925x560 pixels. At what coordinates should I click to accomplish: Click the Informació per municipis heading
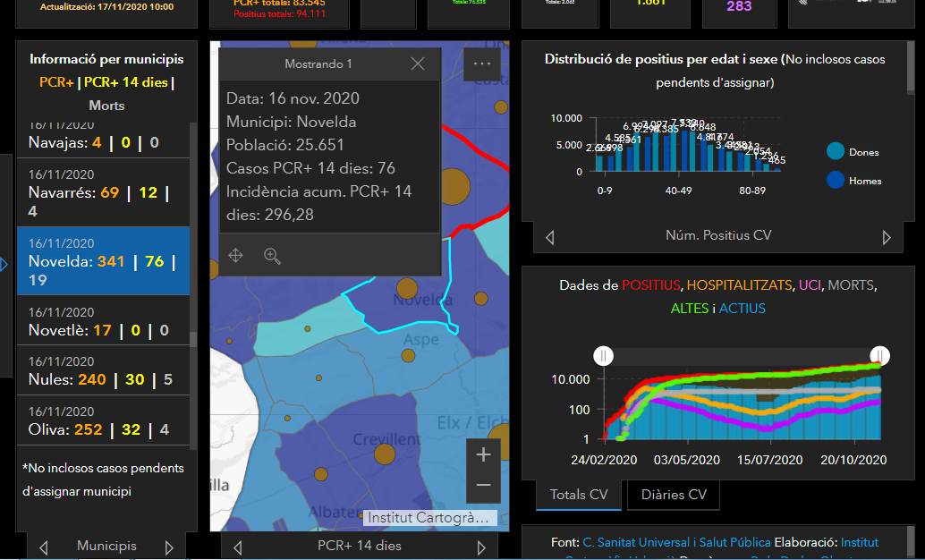[106, 59]
